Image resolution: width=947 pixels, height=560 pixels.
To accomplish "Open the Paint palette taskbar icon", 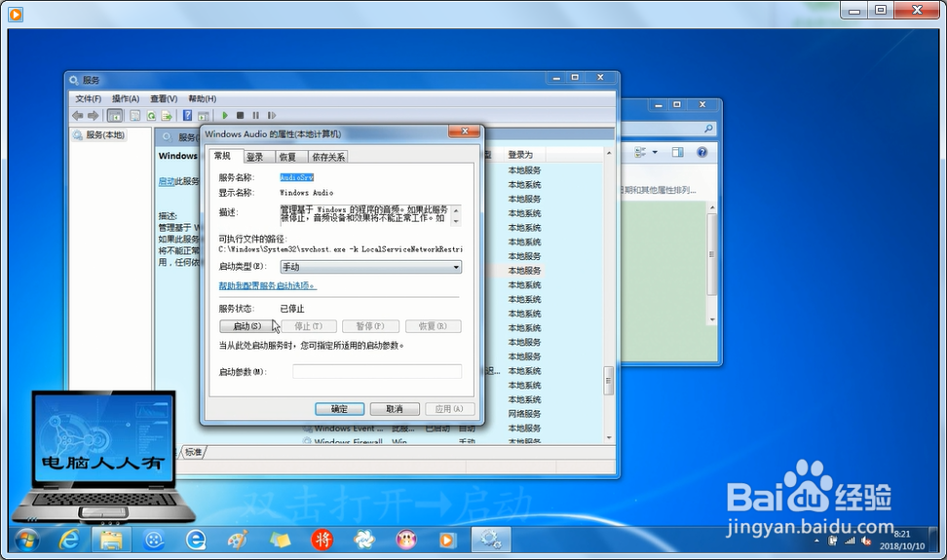I will (238, 540).
